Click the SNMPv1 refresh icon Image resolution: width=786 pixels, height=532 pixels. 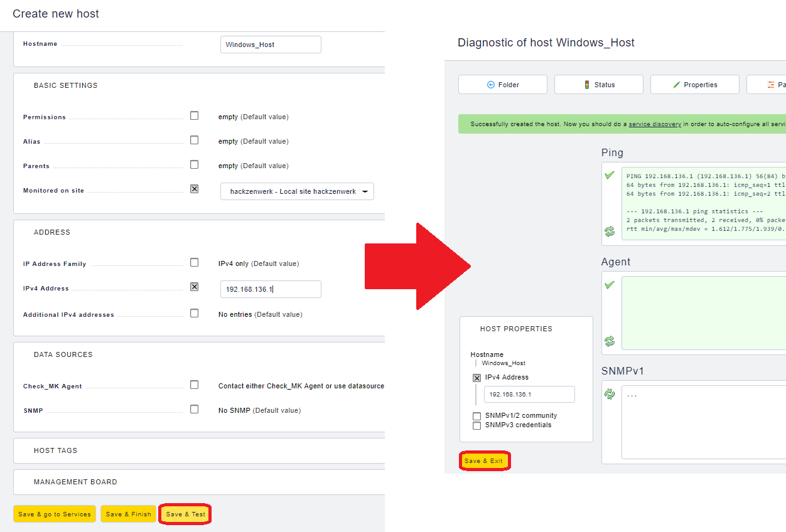click(610, 394)
